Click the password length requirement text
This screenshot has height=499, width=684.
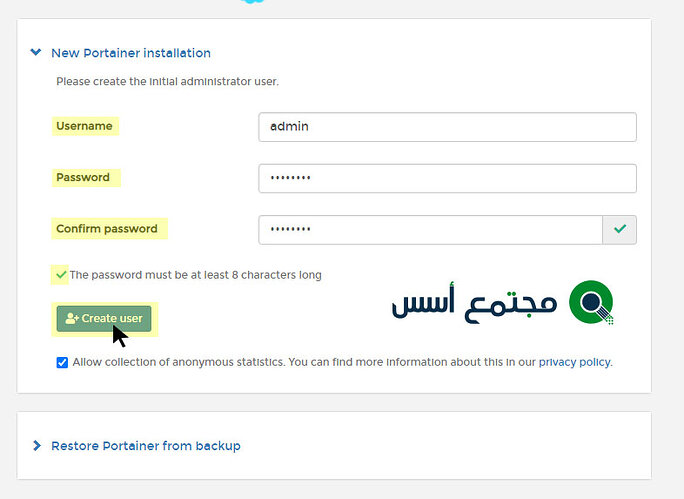click(x=195, y=275)
